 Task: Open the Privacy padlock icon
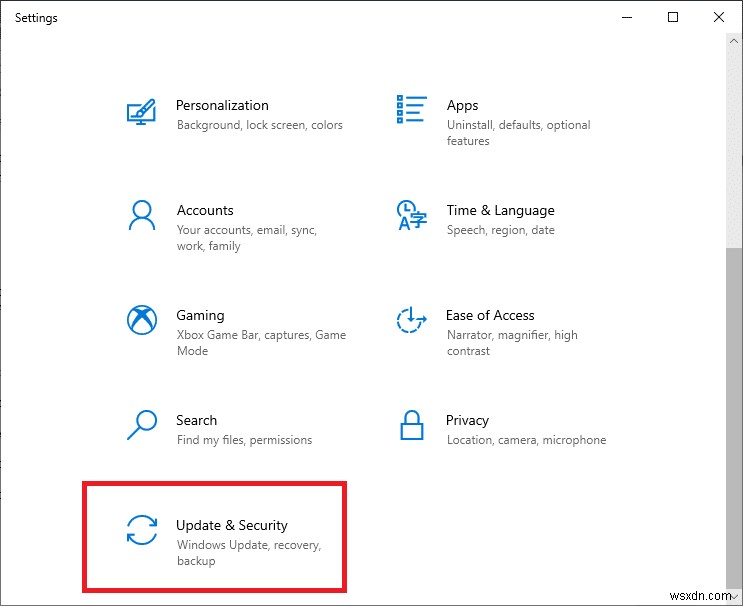[x=411, y=425]
